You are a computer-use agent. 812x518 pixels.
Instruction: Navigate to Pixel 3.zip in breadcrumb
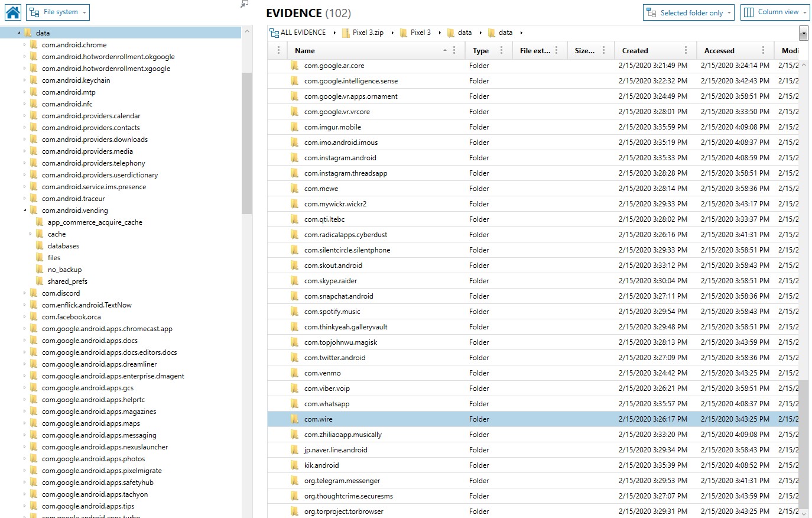click(368, 33)
